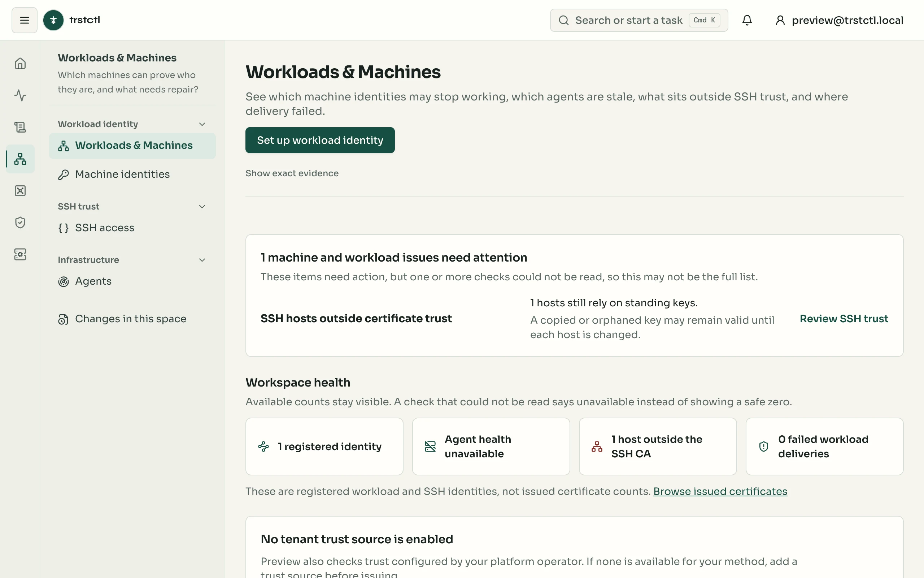
Task: Open the 1 host outside SSH CA card
Action: pos(658,447)
